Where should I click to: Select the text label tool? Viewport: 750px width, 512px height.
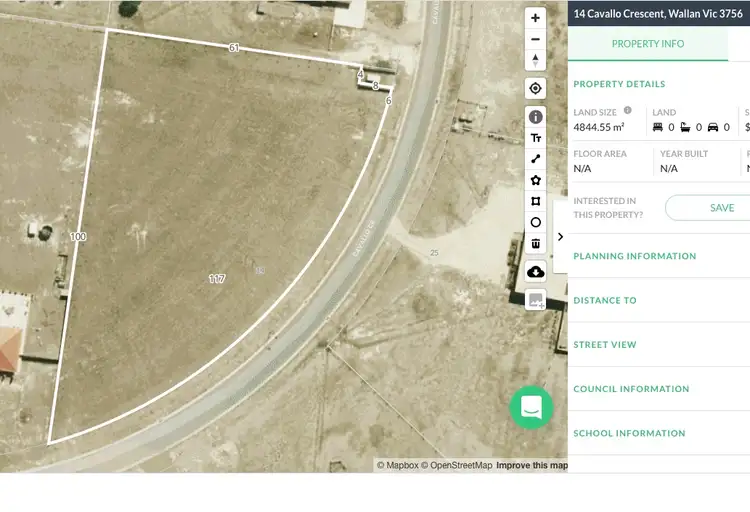(x=536, y=138)
